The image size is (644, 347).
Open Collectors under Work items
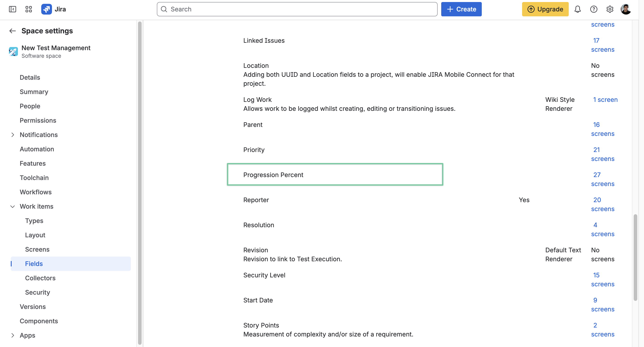[40, 278]
